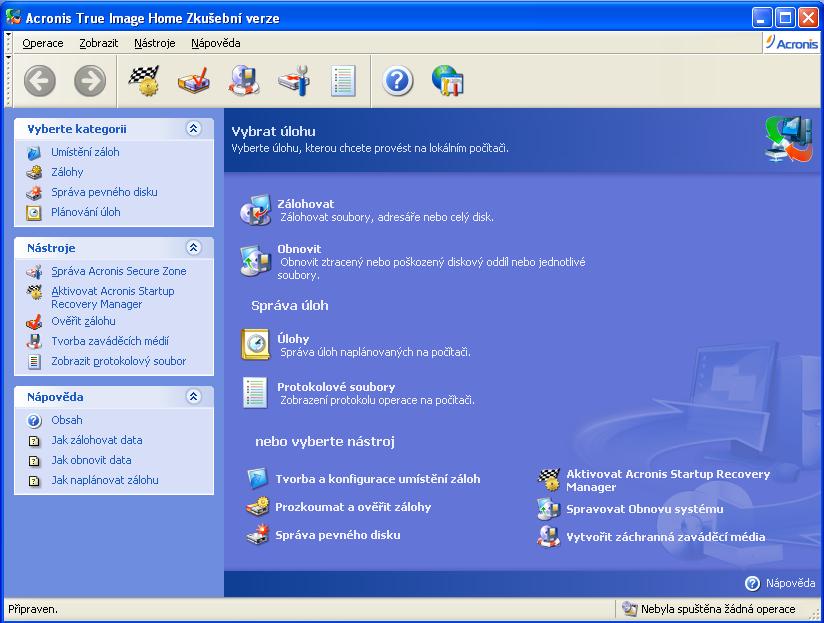Collapse the Nápověda sidebar panel
Viewport: 824px width, 623px height.
tap(194, 397)
